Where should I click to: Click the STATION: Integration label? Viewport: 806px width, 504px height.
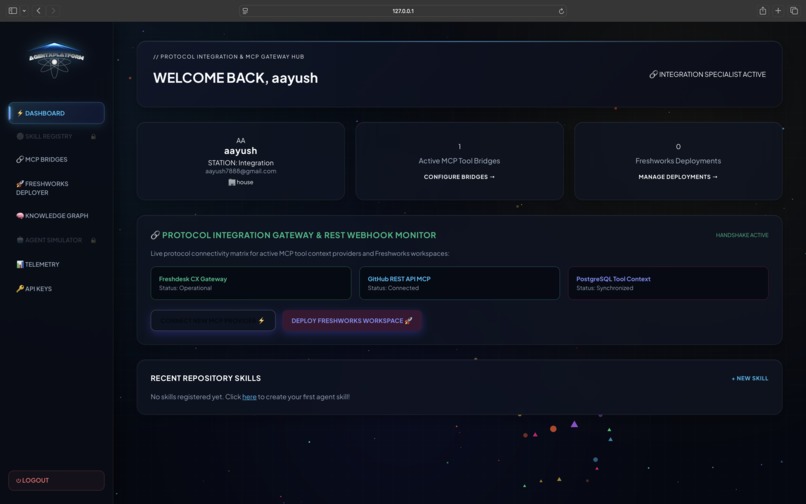241,163
